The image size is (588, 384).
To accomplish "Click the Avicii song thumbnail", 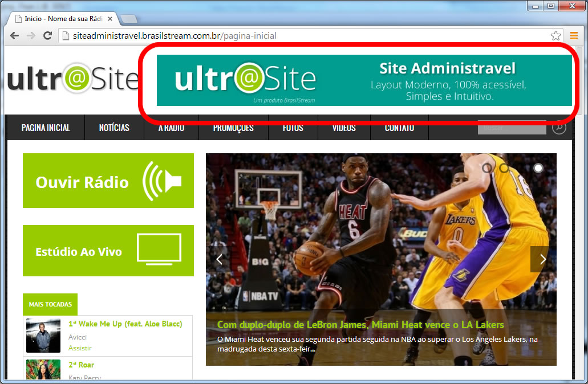I will click(43, 336).
